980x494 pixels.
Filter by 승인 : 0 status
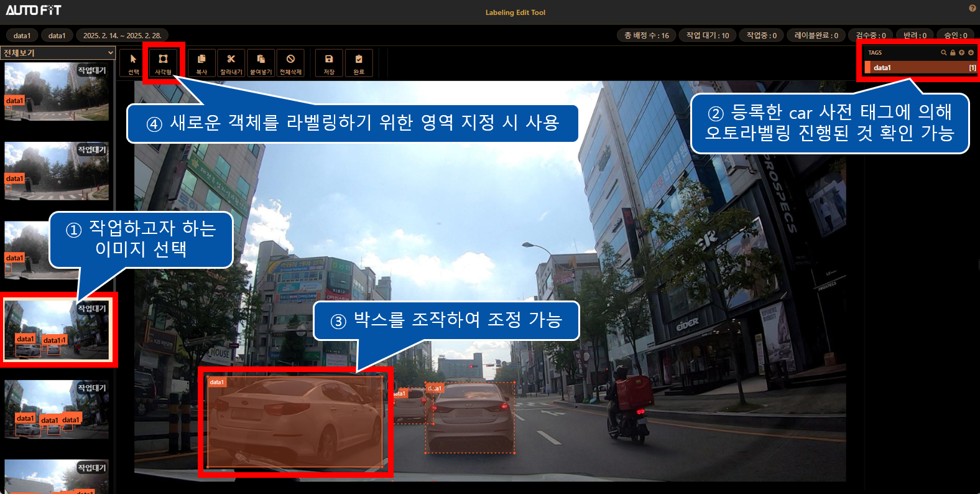click(x=955, y=35)
